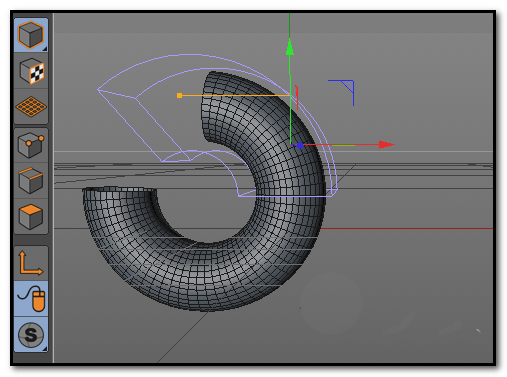Click the small red rotation band near the handle
507x377 pixels.
296,97
